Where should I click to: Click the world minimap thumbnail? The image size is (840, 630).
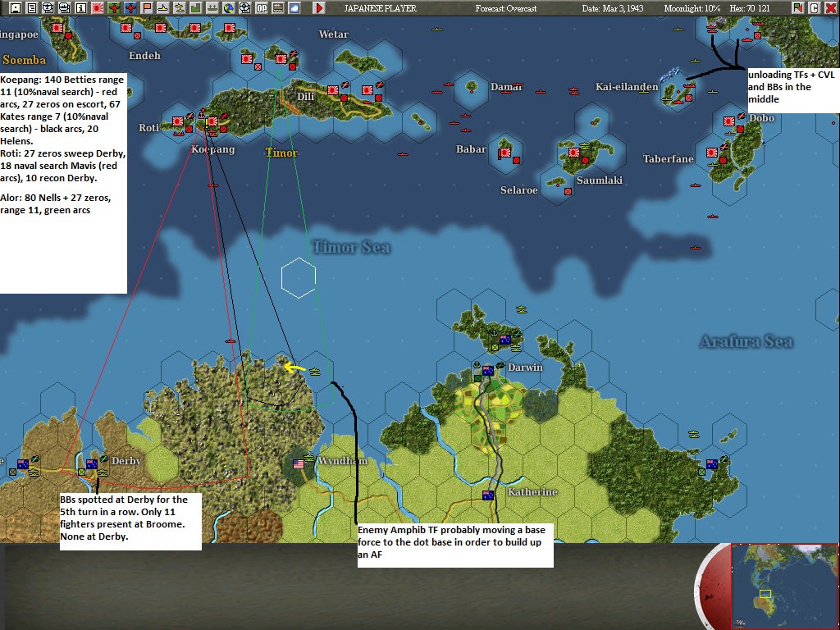(783, 586)
